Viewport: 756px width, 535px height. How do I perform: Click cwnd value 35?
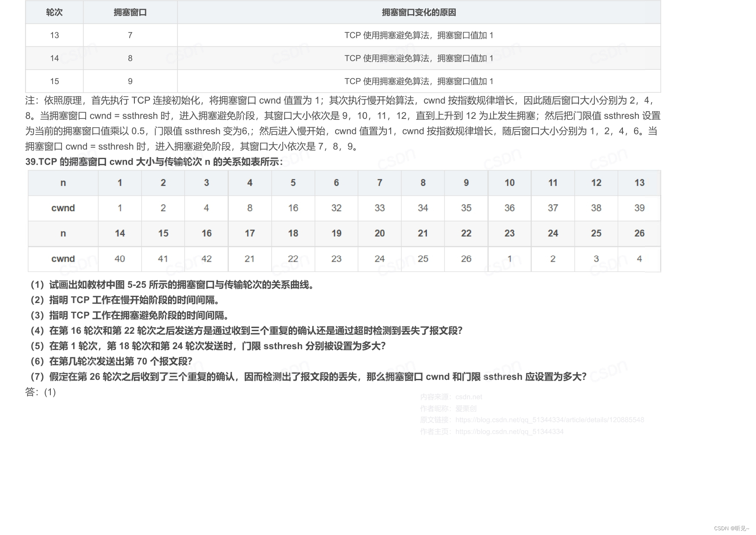pos(466,208)
